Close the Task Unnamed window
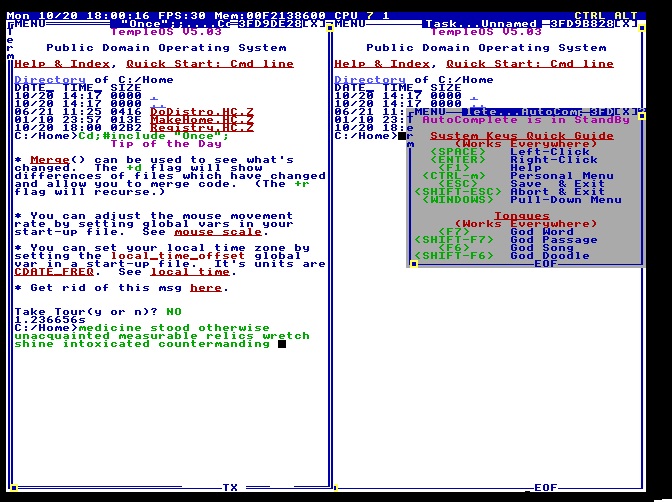This screenshot has height=502, width=672. 626,24
